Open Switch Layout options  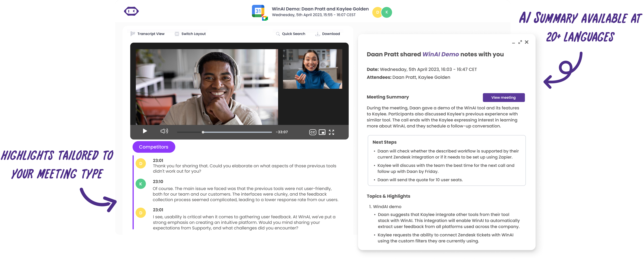190,34
